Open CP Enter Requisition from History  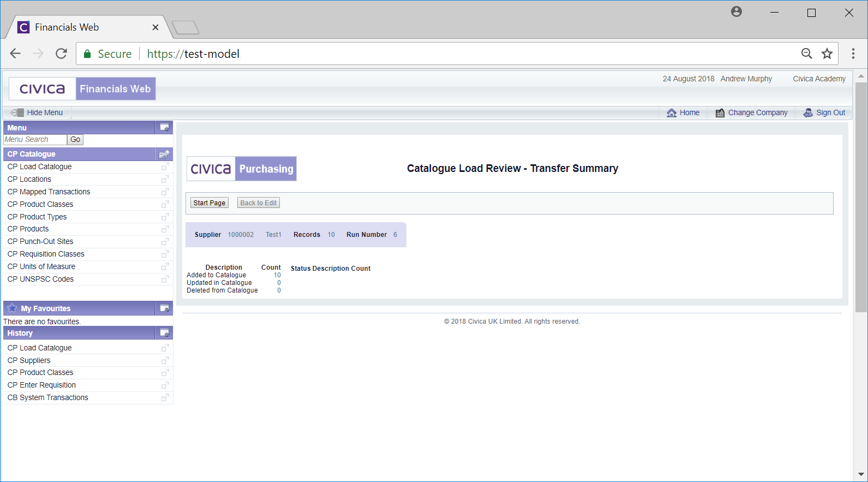click(x=42, y=385)
